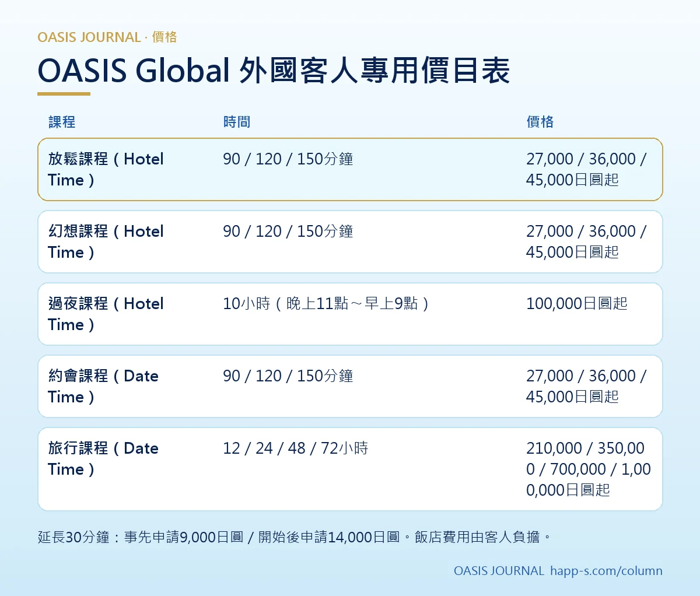Click the 10小時 overnight time description
Screen dimensions: 700x596
pos(326,303)
